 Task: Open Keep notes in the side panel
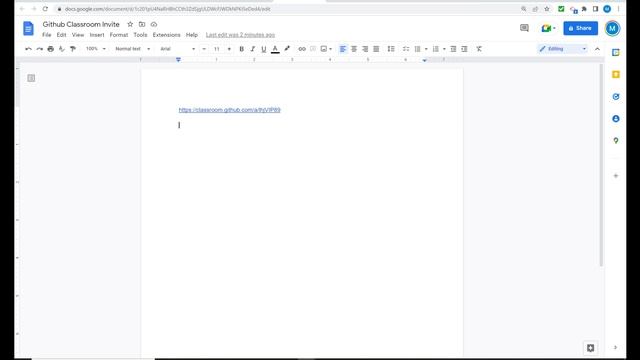click(616, 74)
